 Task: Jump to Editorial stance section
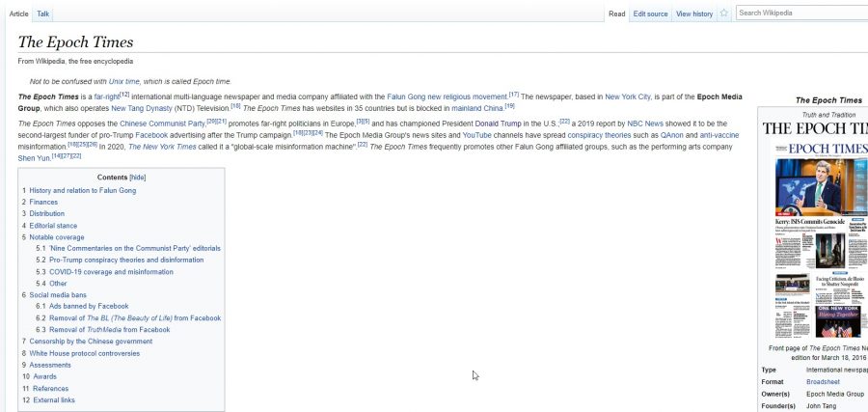tap(53, 226)
